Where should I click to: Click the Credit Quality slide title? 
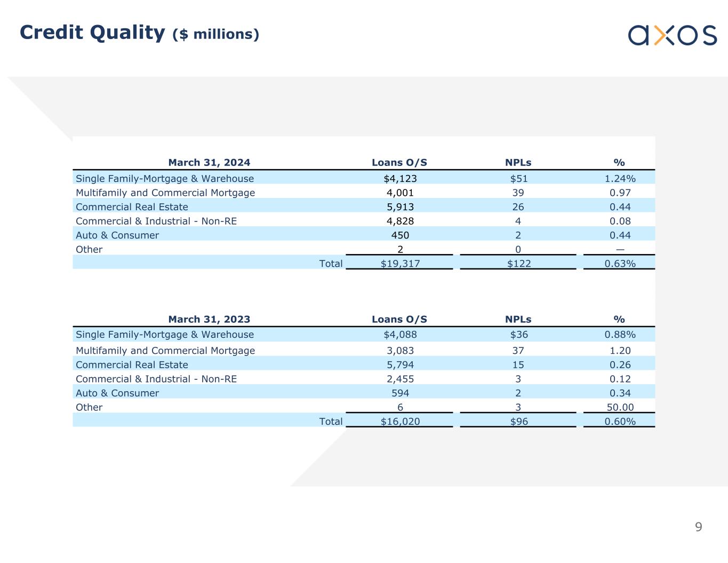(92, 33)
